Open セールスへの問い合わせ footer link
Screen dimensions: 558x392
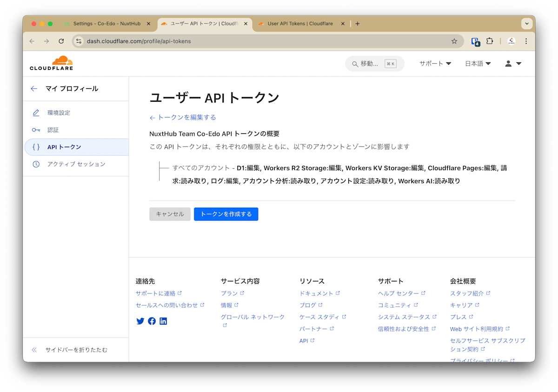(170, 305)
